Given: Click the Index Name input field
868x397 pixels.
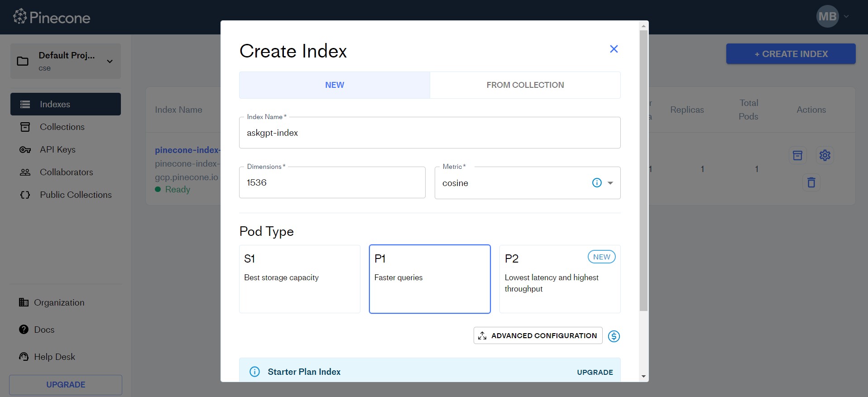Looking at the screenshot, I should point(430,133).
